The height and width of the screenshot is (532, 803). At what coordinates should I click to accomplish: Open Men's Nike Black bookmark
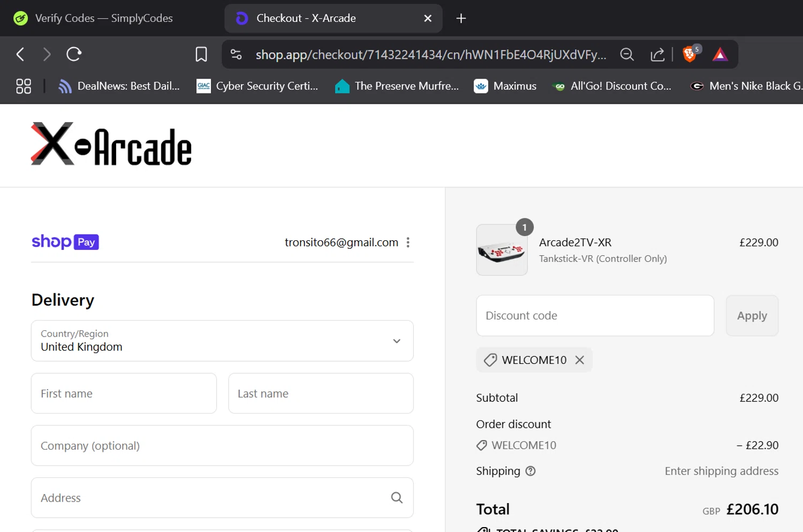coord(746,86)
